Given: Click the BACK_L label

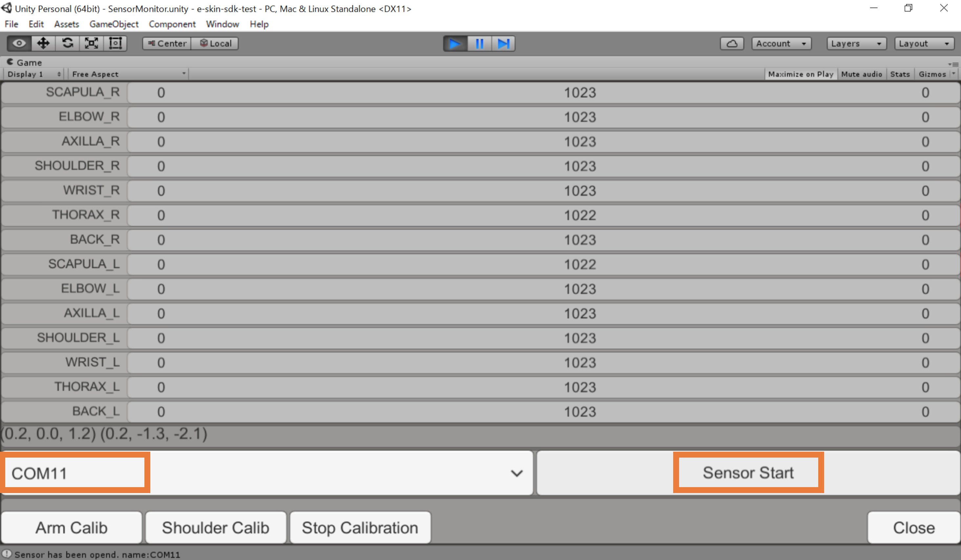Looking at the screenshot, I should (x=96, y=412).
